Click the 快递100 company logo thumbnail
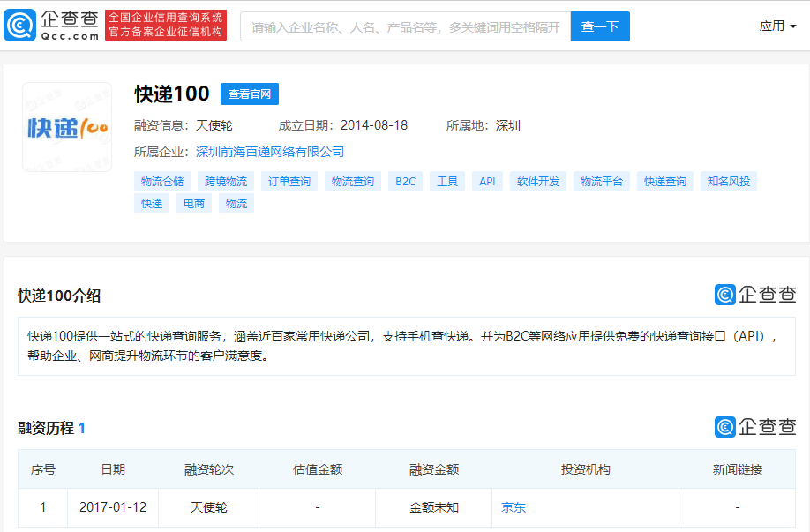 [x=67, y=127]
